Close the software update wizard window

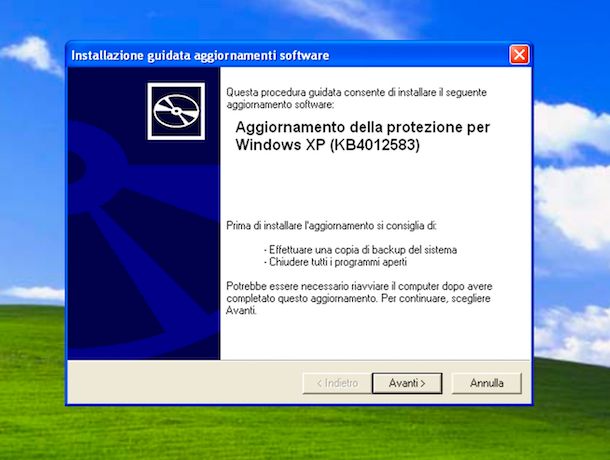pos(519,55)
